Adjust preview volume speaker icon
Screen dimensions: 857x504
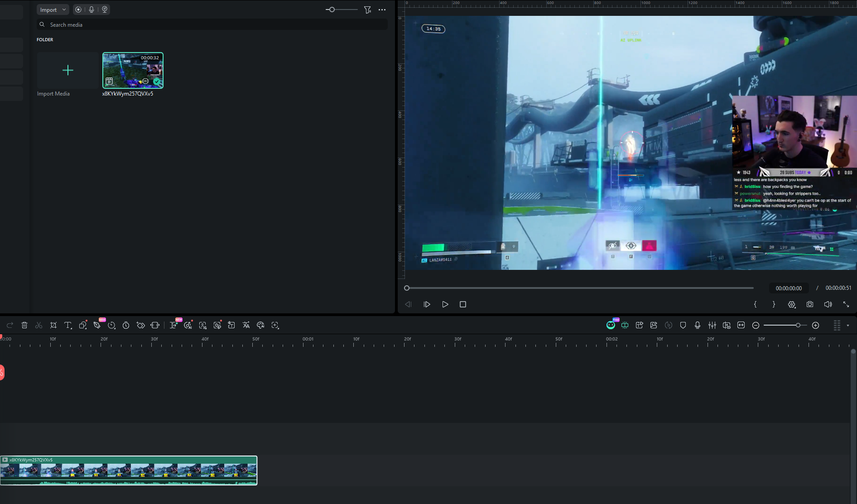click(828, 304)
